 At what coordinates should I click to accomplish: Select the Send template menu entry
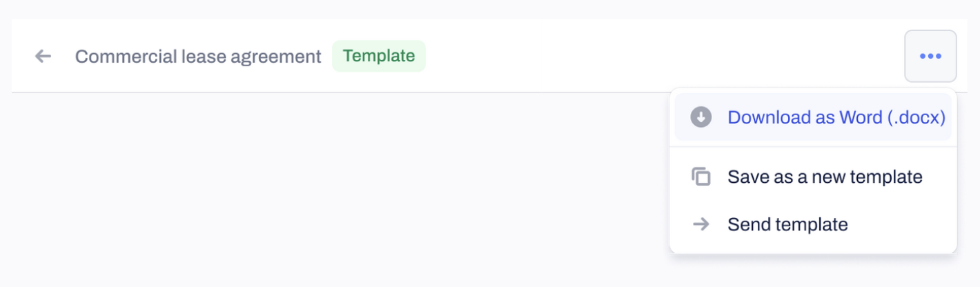coord(813,224)
